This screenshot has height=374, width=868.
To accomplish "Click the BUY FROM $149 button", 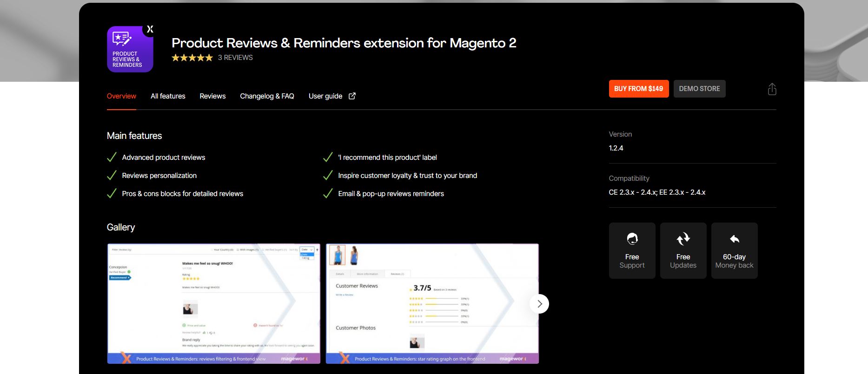I will coord(639,89).
